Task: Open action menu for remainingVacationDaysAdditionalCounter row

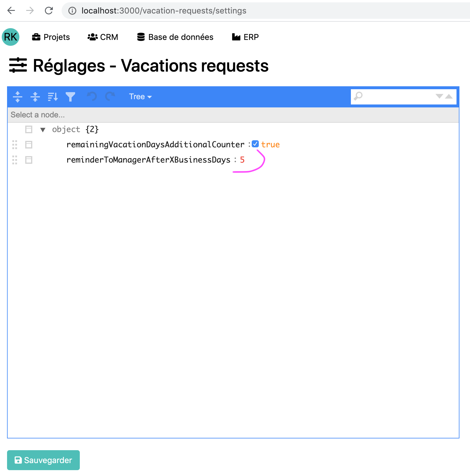Action: pyautogui.click(x=29, y=145)
